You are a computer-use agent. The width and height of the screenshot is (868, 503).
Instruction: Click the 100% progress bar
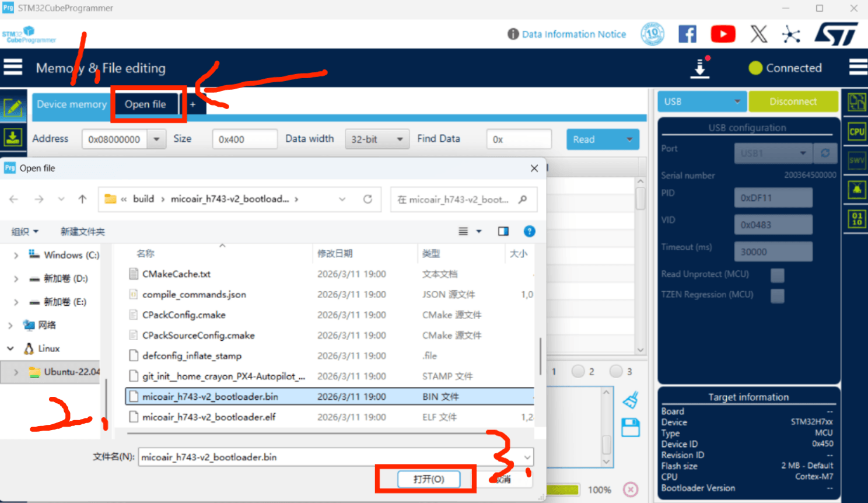(x=563, y=489)
